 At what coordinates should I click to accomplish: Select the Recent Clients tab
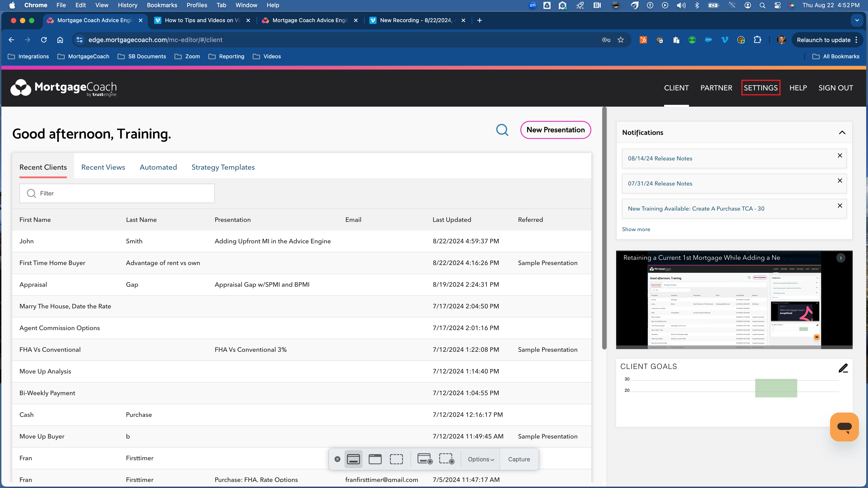tap(43, 167)
